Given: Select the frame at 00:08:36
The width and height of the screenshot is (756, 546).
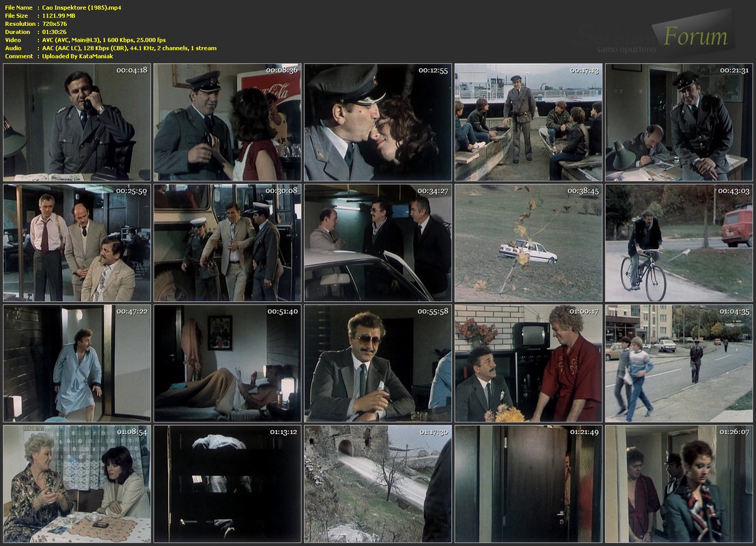Looking at the screenshot, I should click(x=227, y=122).
